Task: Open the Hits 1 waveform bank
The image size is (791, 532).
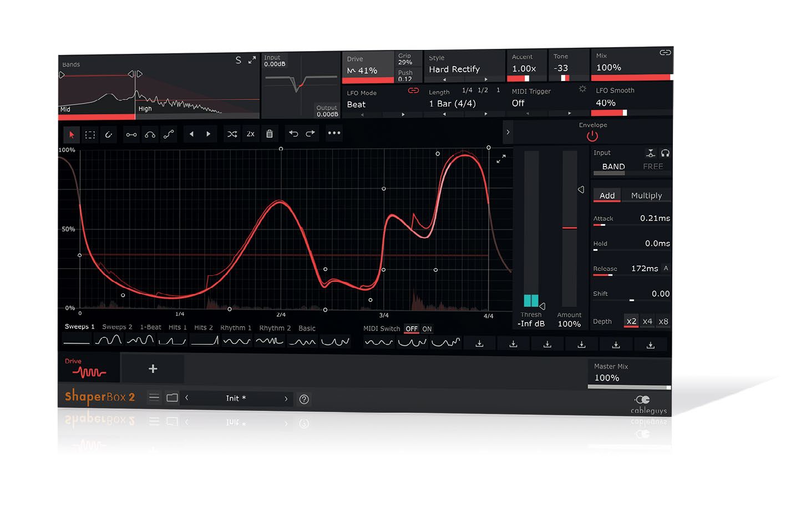Action: [x=178, y=327]
